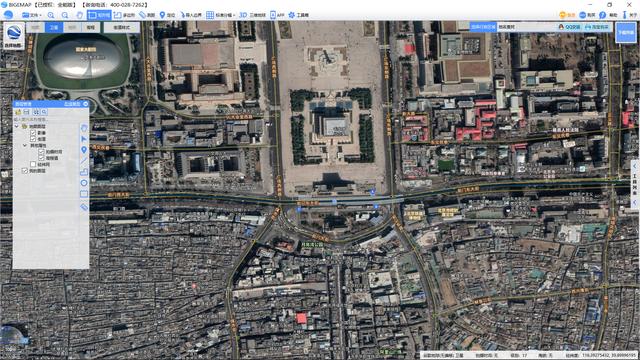The image size is (640, 360).
Task: Select the stepped shape tool in side strip
Action: (84, 172)
